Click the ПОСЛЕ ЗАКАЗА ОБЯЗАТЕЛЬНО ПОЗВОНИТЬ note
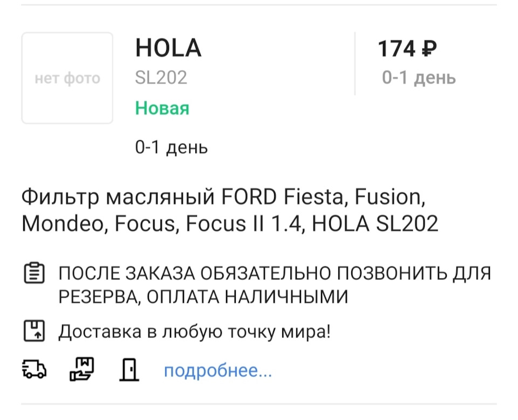Viewport: 518px width, 420px height. click(x=275, y=284)
